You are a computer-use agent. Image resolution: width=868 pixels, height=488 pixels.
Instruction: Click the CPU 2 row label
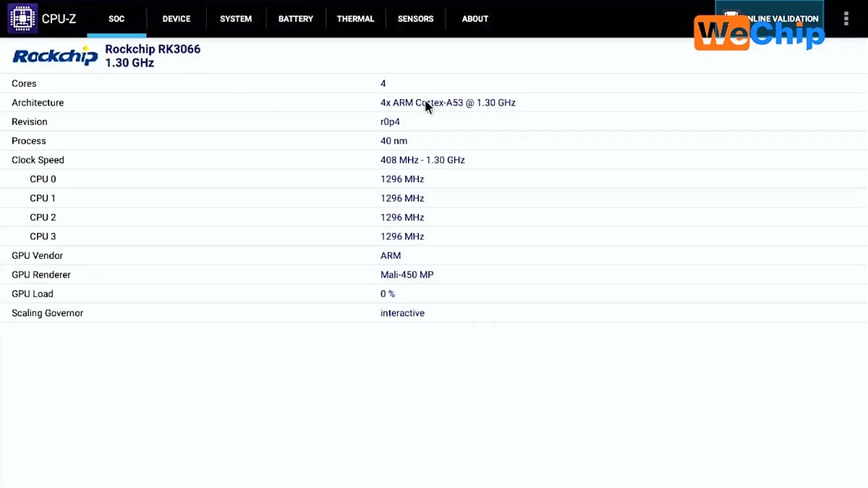coord(43,218)
